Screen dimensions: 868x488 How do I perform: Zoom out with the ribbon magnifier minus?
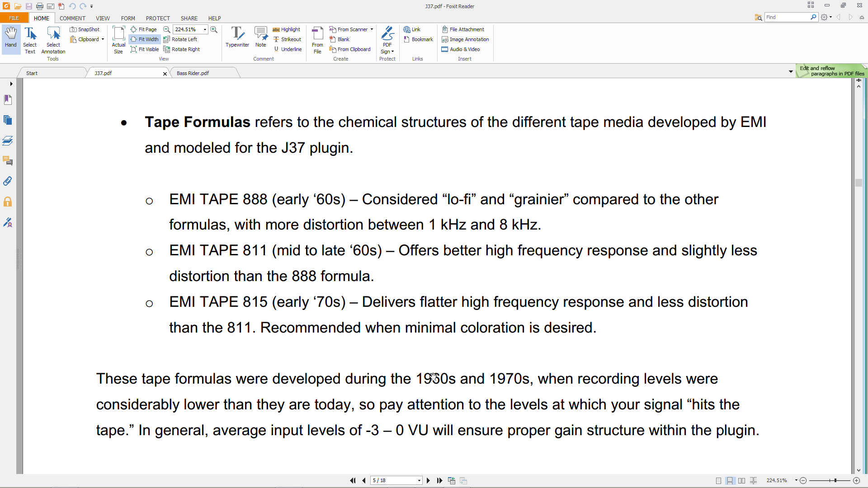(167, 29)
